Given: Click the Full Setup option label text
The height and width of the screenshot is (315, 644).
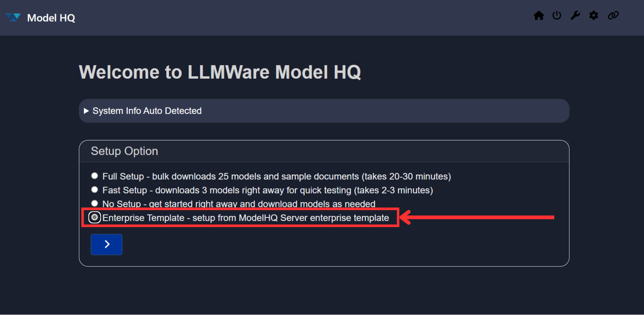Looking at the screenshot, I should (276, 176).
